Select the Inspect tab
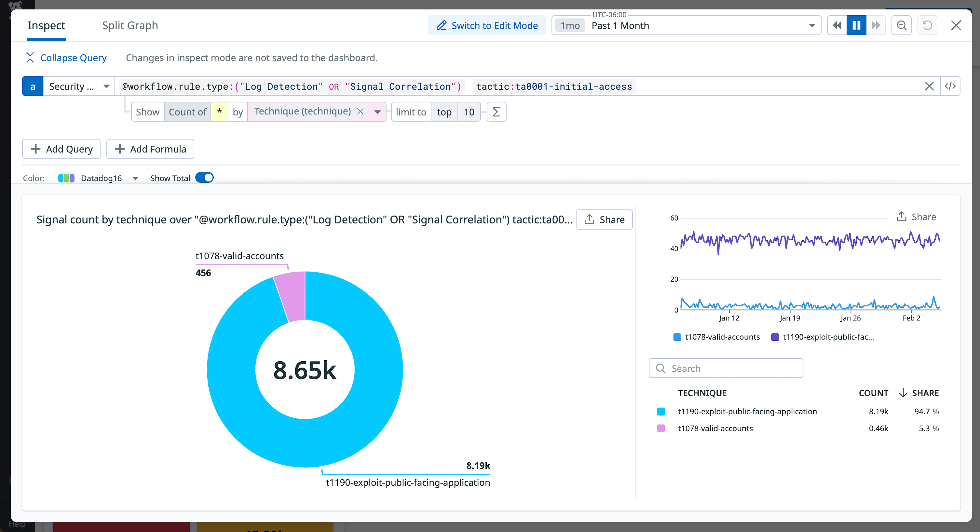Viewport: 980px width, 532px height. (46, 25)
